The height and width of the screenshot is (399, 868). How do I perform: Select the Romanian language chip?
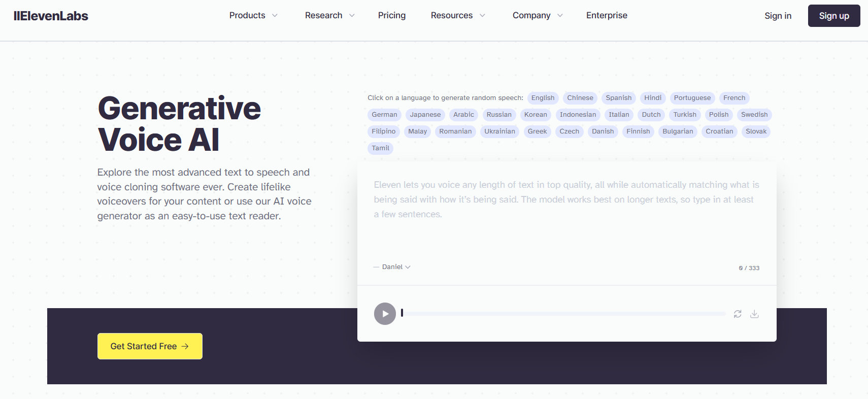pyautogui.click(x=455, y=131)
